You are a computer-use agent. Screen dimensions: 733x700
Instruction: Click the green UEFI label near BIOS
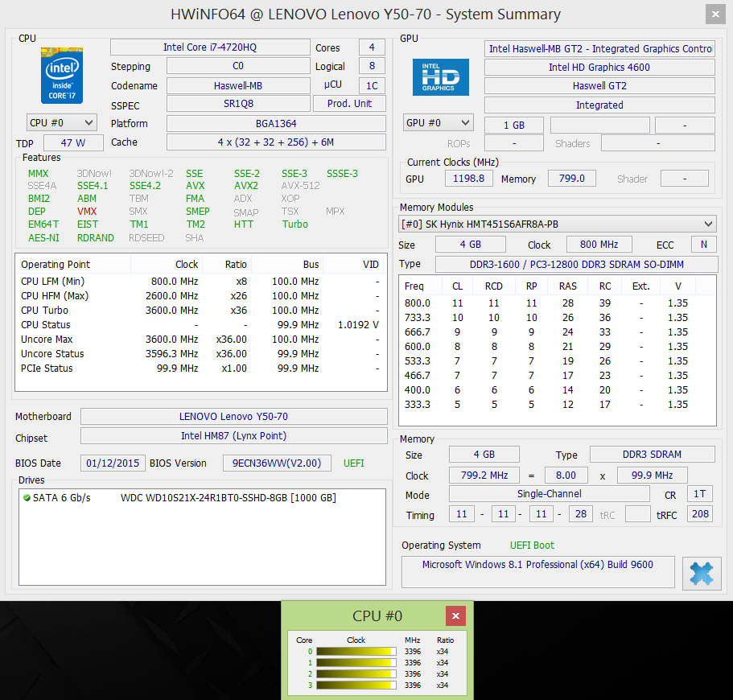(354, 463)
